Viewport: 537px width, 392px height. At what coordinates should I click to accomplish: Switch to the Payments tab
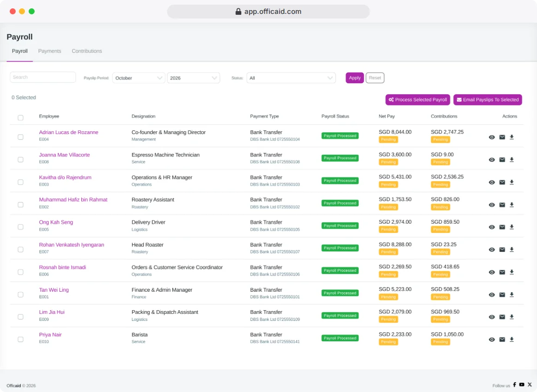(x=49, y=51)
